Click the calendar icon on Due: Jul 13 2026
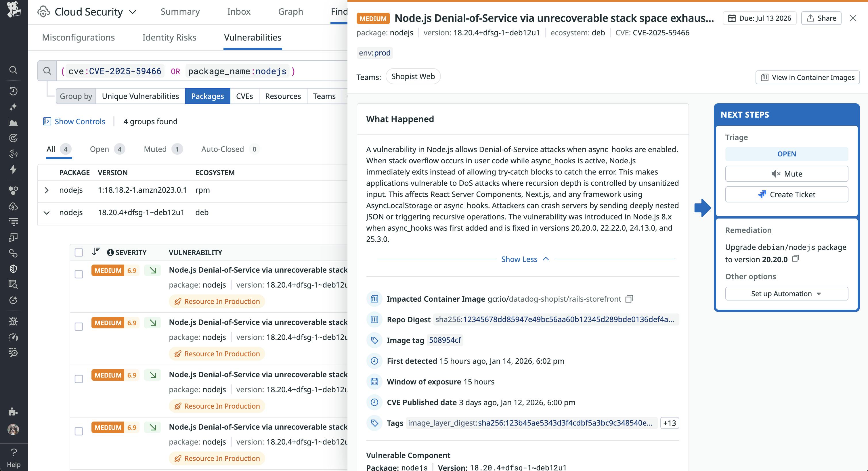 tap(732, 18)
